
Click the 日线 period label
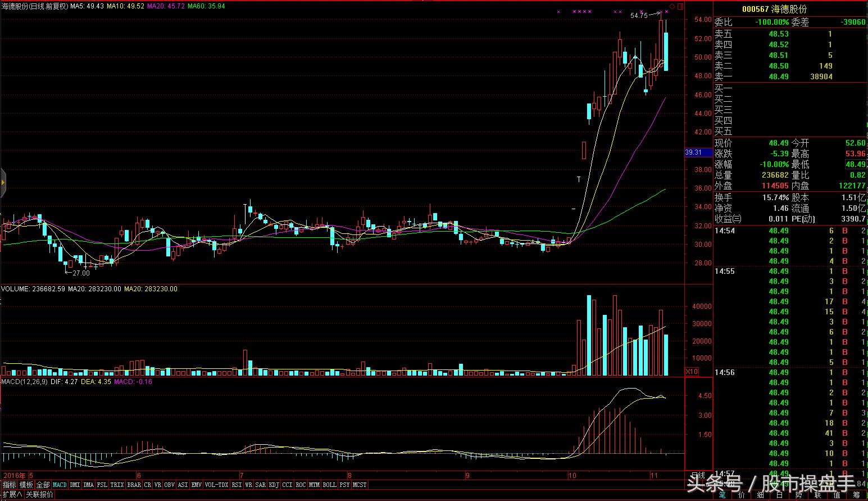click(x=698, y=476)
